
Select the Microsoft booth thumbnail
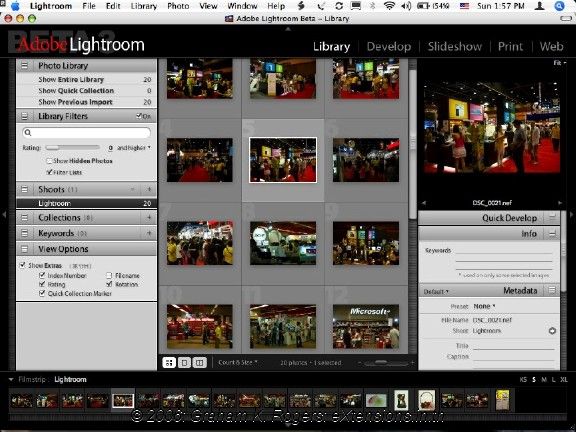point(366,327)
